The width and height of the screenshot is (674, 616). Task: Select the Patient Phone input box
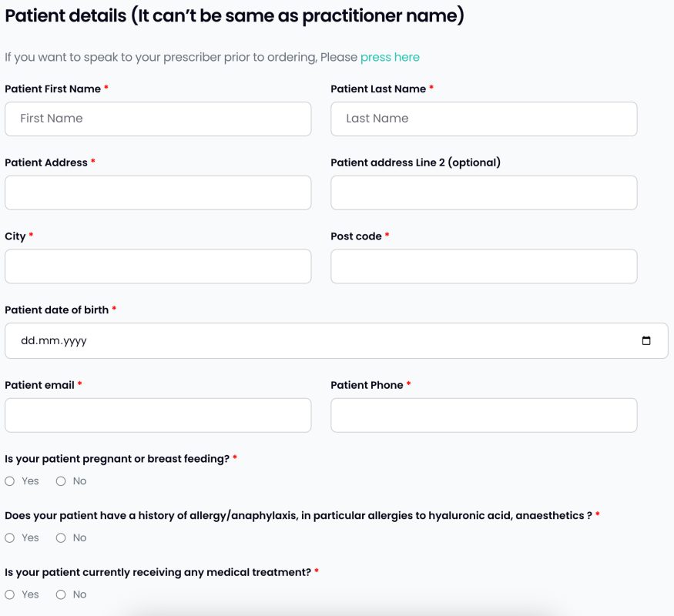pyautogui.click(x=484, y=415)
